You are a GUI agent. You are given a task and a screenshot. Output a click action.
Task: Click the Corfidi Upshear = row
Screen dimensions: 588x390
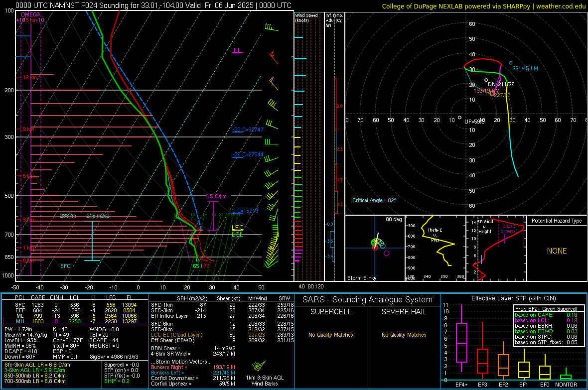[x=193, y=384]
